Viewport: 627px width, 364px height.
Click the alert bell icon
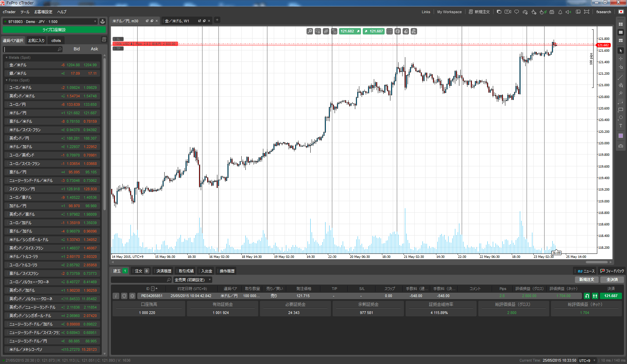560,12
